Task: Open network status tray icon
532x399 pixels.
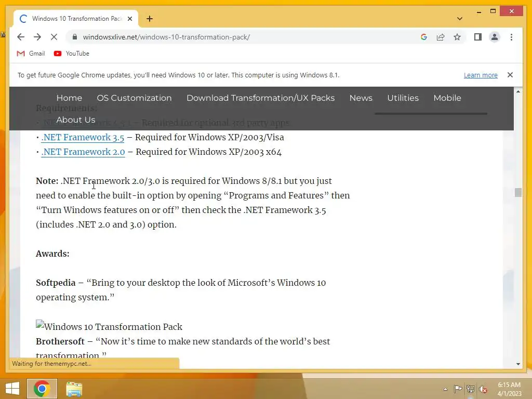Action: [x=470, y=389]
